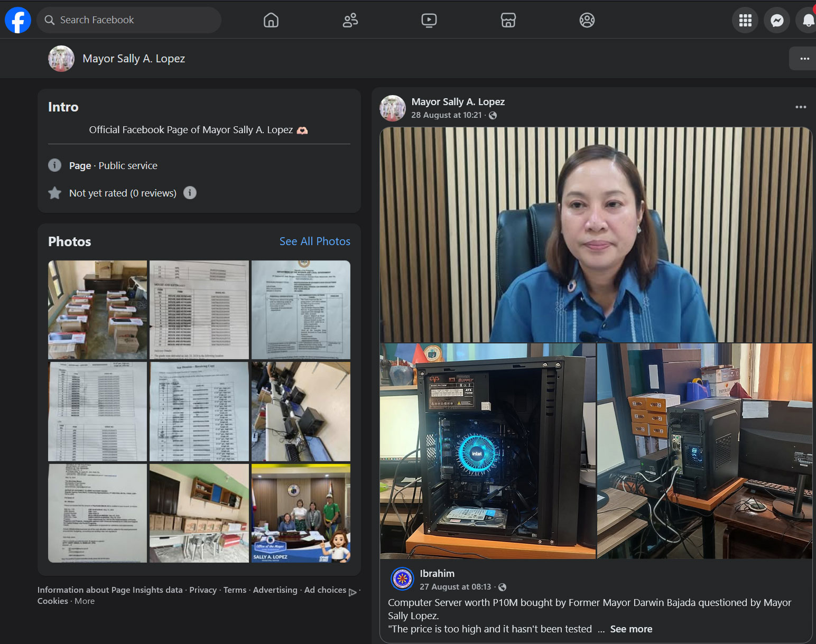Open the Watch video icon
The height and width of the screenshot is (644, 816).
click(x=429, y=20)
